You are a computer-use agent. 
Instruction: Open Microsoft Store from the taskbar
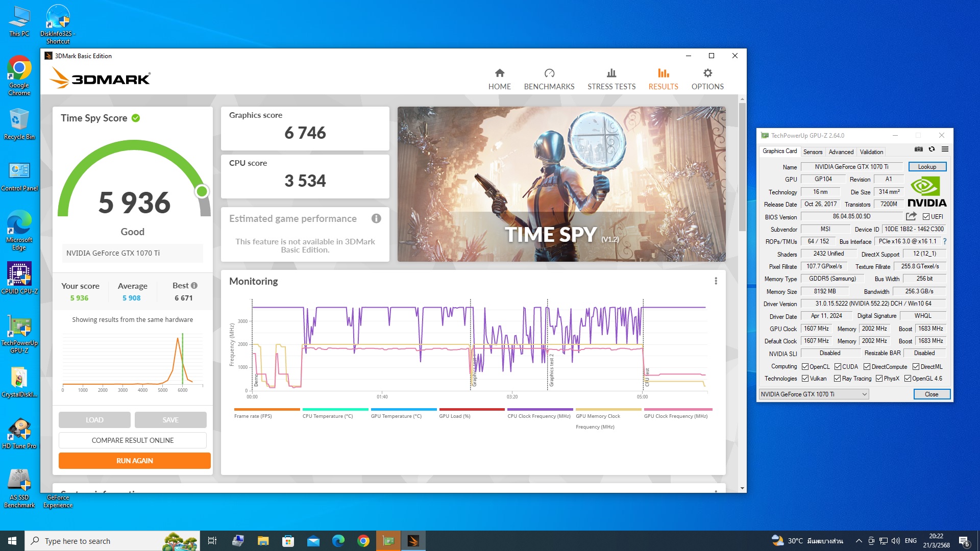(x=288, y=541)
